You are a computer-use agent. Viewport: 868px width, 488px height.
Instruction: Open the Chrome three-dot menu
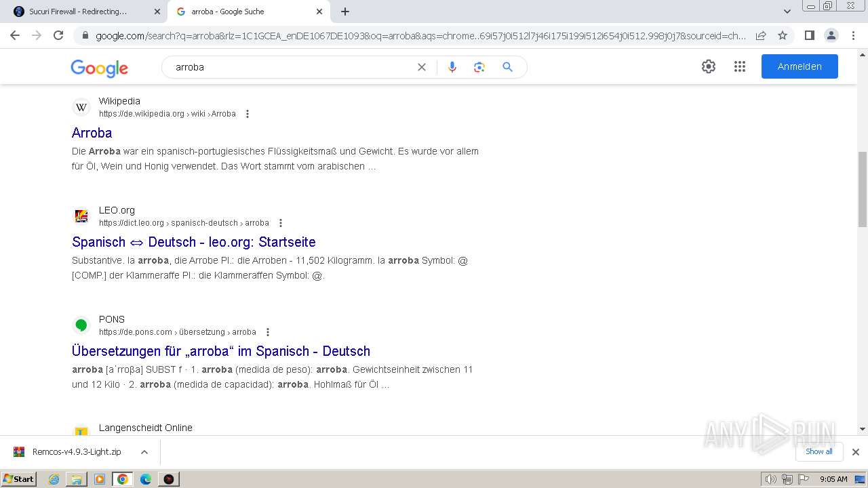(x=852, y=35)
